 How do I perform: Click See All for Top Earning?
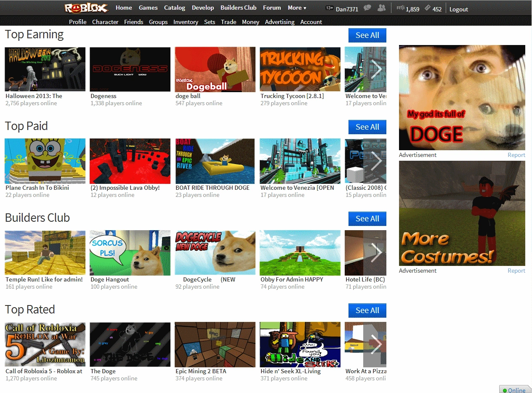coord(367,35)
